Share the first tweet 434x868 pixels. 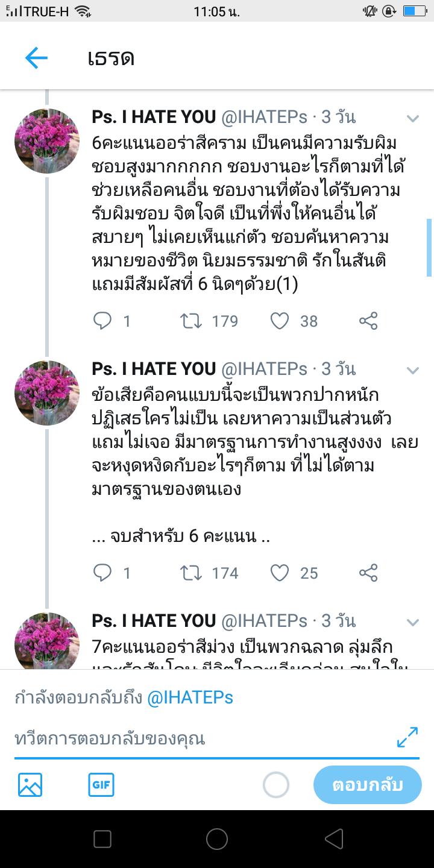click(368, 321)
